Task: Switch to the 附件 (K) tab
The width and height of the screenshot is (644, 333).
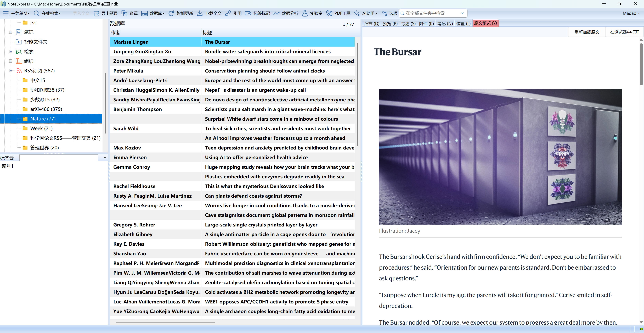Action: click(x=426, y=24)
